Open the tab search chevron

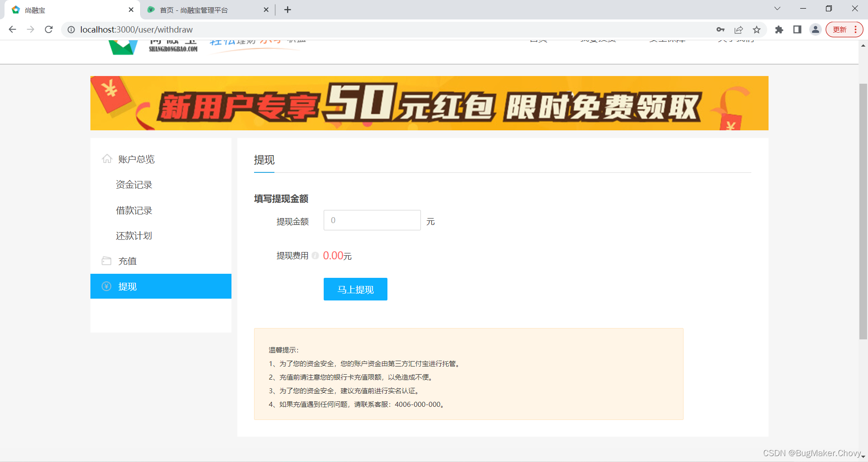tap(777, 8)
